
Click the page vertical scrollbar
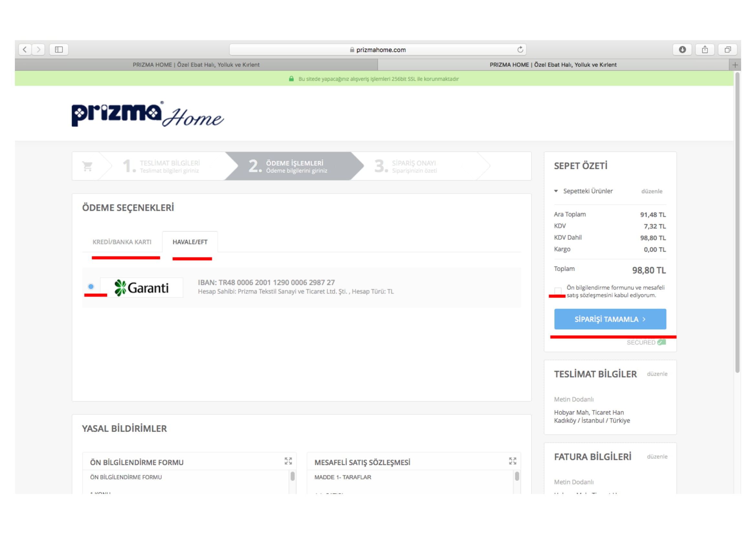pyautogui.click(x=738, y=222)
